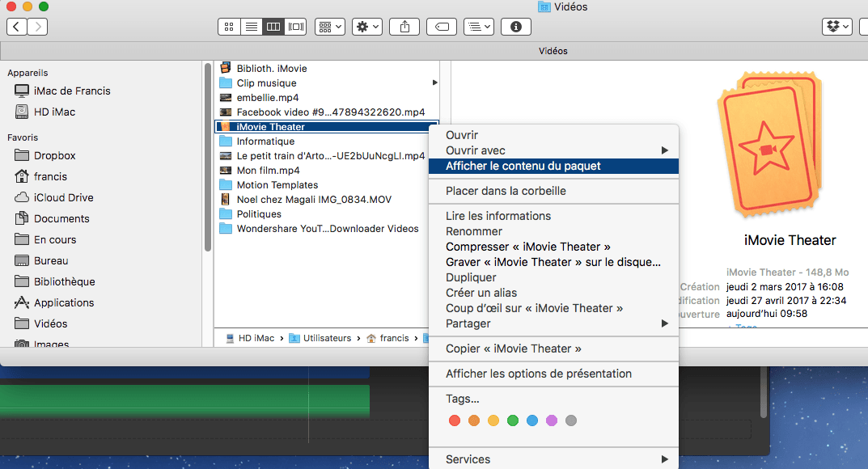The image size is (868, 469).
Task: Switch Finder to icon view
Action: tap(229, 27)
